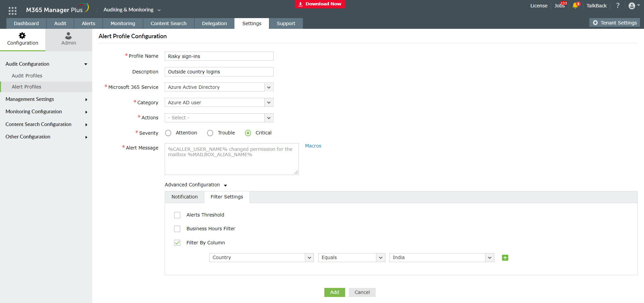Select the Configuration gear in sidebar
644x303 pixels.
pyautogui.click(x=22, y=39)
